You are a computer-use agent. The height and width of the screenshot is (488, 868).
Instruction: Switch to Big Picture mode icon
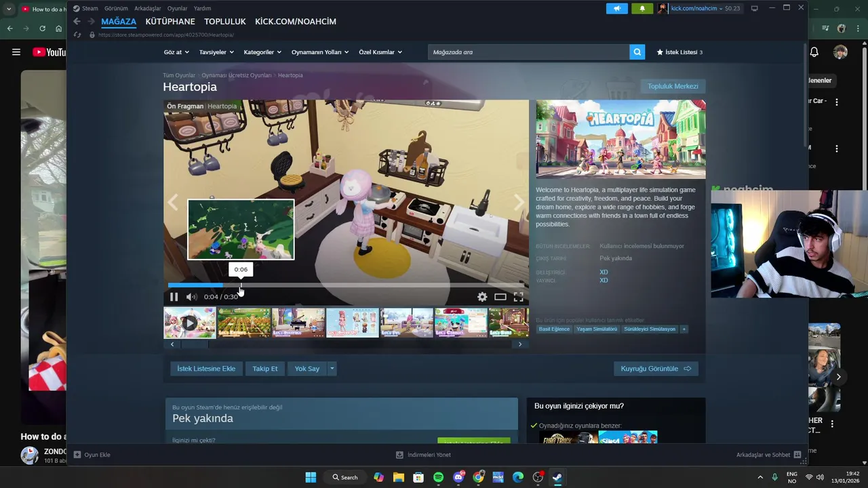(x=754, y=8)
